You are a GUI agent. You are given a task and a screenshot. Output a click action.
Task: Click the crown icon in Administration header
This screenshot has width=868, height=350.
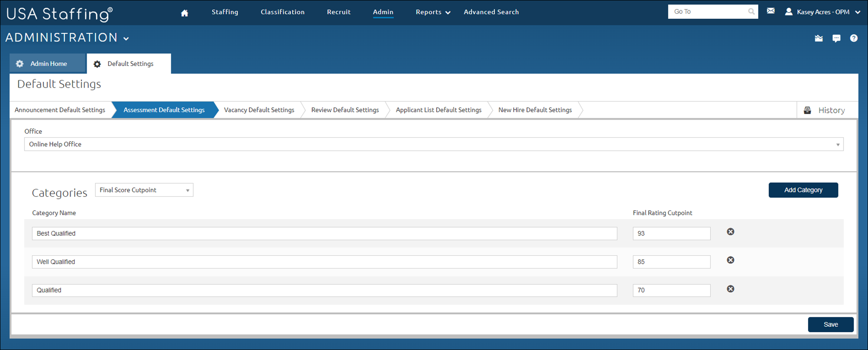tap(819, 38)
